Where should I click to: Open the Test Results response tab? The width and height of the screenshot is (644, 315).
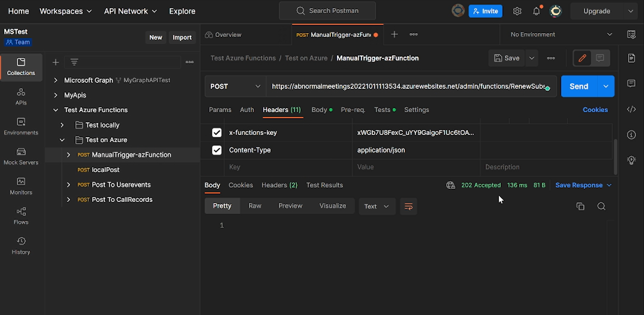(324, 185)
